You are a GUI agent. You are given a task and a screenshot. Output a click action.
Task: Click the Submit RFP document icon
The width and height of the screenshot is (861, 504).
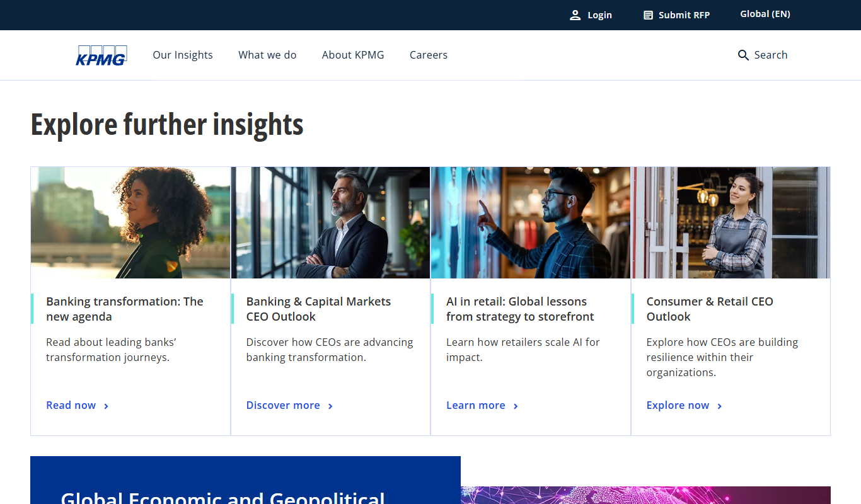click(x=648, y=15)
